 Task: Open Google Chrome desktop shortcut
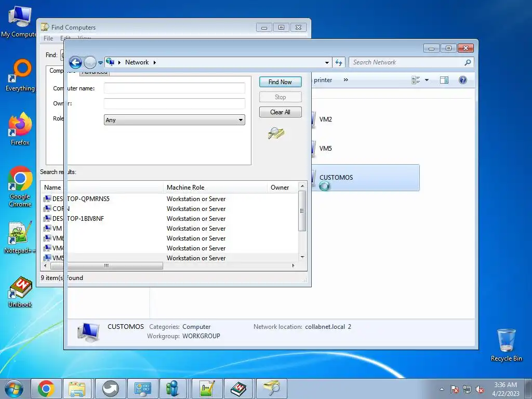[20, 187]
